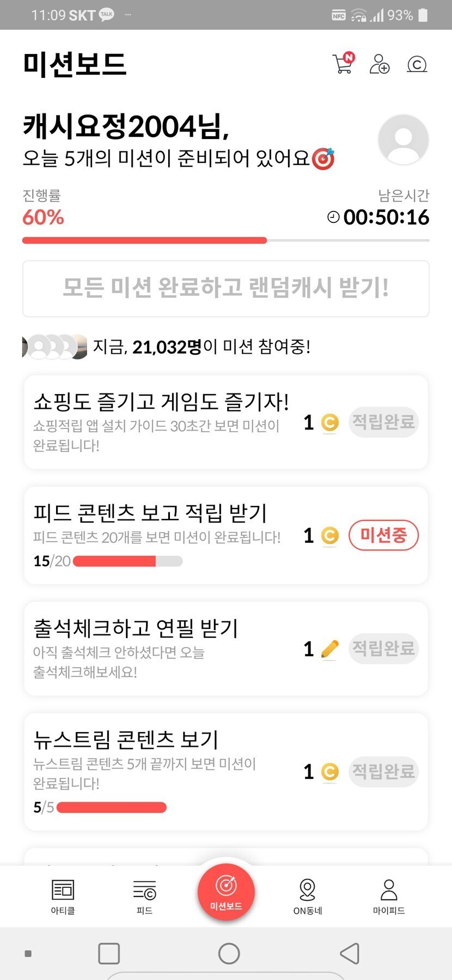Image resolution: width=452 pixels, height=980 pixels.
Task: Tap the participant avatars group
Action: pyautogui.click(x=54, y=347)
